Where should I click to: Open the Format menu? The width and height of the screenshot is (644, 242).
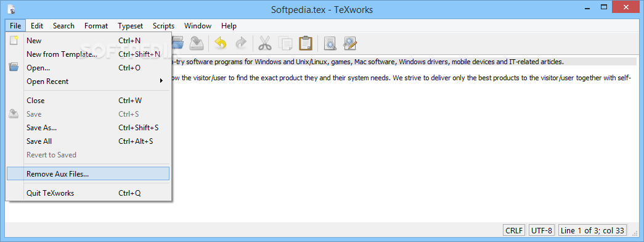[x=96, y=25]
